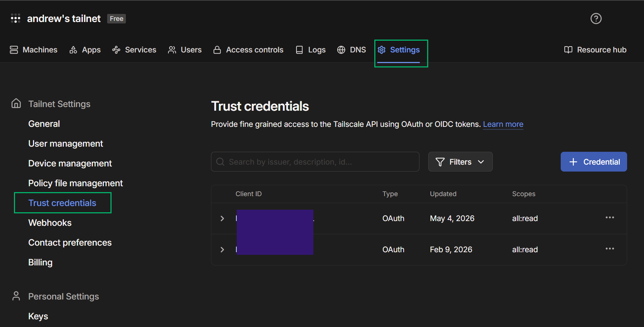Open Keys under Personal Settings

[38, 316]
